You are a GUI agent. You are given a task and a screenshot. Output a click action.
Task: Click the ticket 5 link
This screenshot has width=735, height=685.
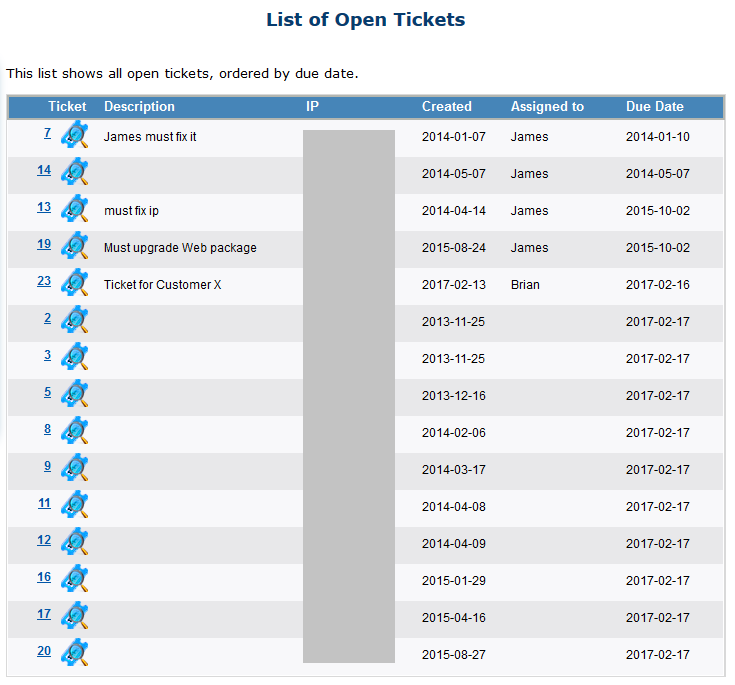[x=47, y=392]
